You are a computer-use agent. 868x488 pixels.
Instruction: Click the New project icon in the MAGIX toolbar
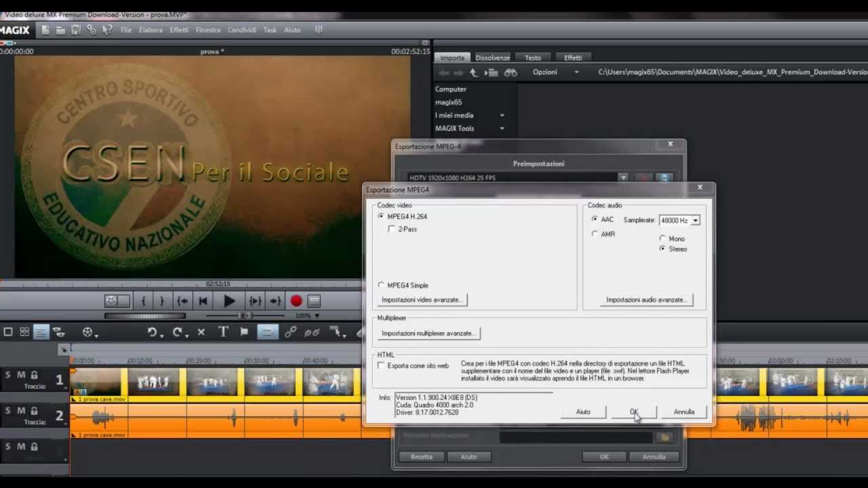click(x=45, y=30)
